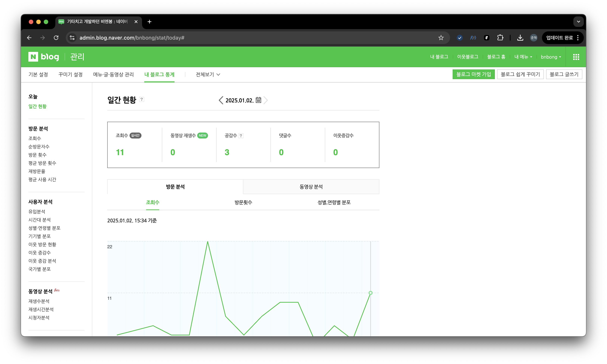The height and width of the screenshot is (364, 607).
Task: Bookmark this page with star icon
Action: (441, 38)
